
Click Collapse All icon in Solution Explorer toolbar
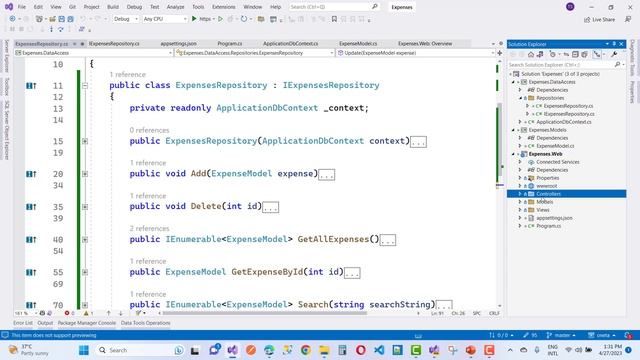(x=575, y=54)
